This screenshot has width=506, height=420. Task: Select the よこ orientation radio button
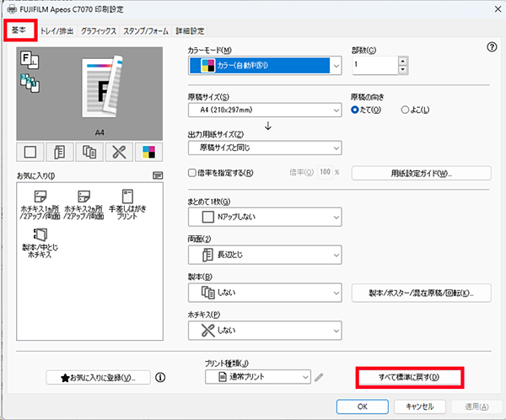(405, 110)
